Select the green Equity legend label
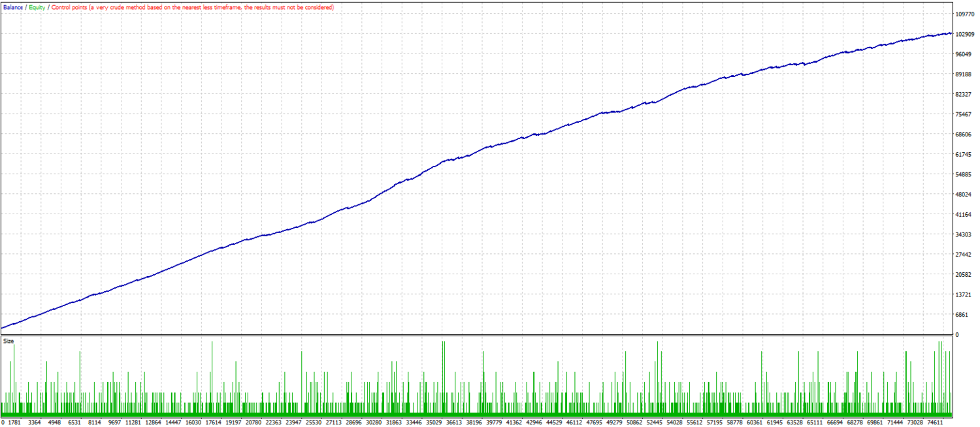 (x=37, y=7)
